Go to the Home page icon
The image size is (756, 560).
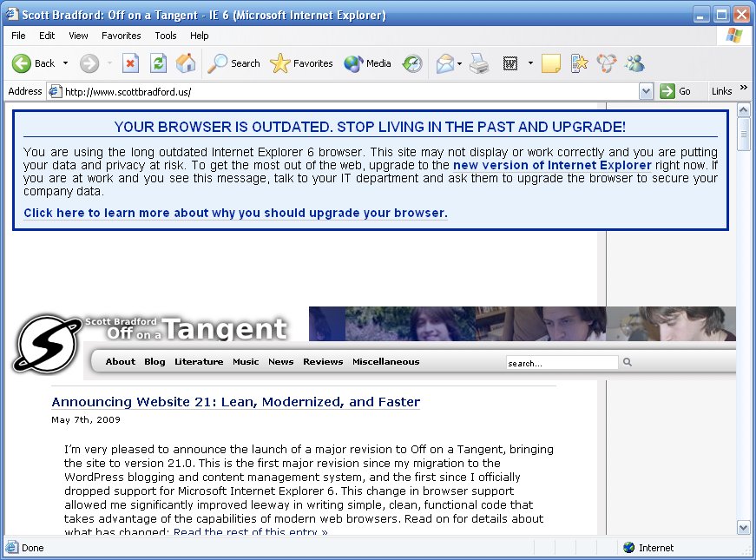point(186,63)
